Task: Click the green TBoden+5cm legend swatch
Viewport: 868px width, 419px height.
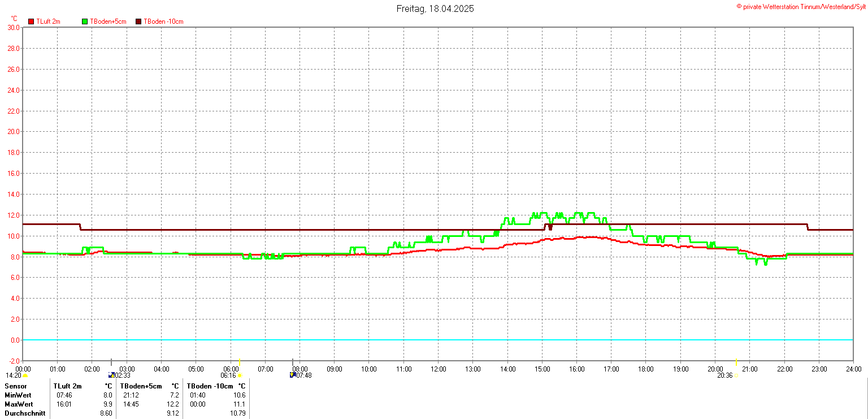Action: coord(85,21)
